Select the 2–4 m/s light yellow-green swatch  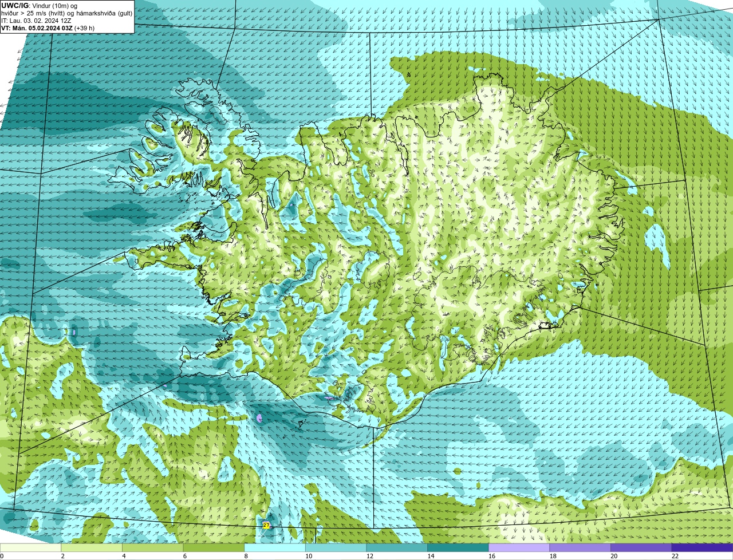(x=92, y=548)
